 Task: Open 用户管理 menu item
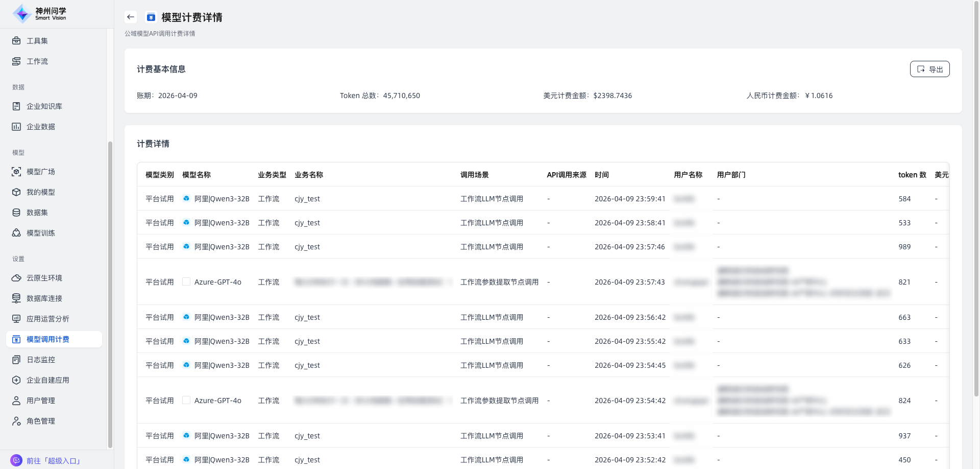(41, 401)
